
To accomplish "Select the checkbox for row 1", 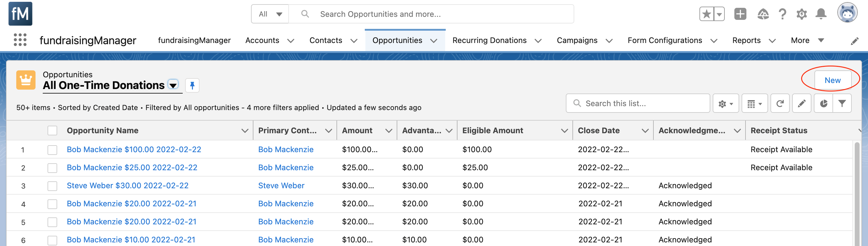I will point(52,150).
